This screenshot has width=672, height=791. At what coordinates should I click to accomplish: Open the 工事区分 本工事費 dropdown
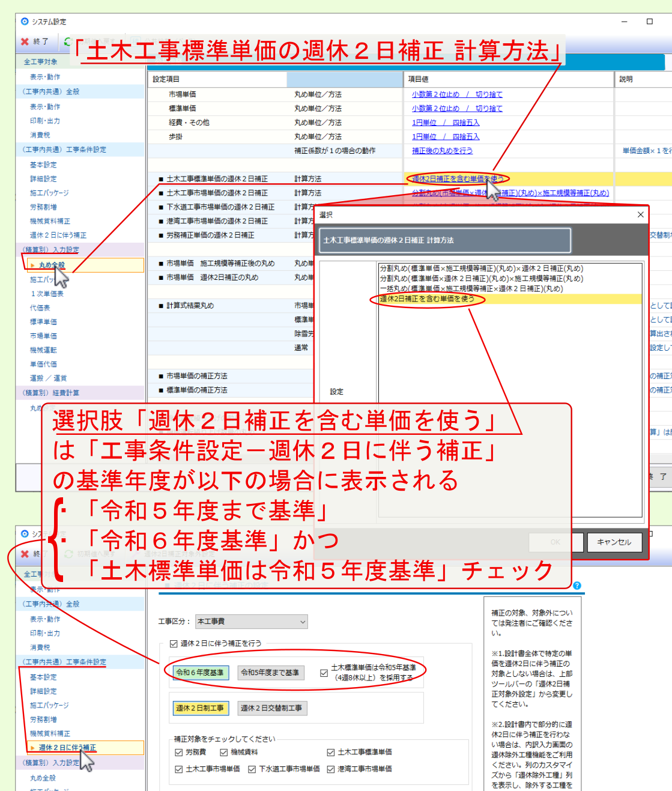[x=251, y=622]
